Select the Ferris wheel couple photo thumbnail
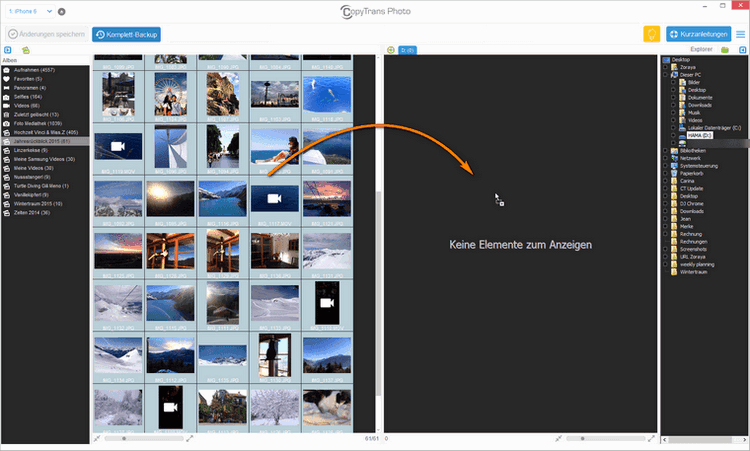Viewport: 750px width, 451px height. coord(171,94)
